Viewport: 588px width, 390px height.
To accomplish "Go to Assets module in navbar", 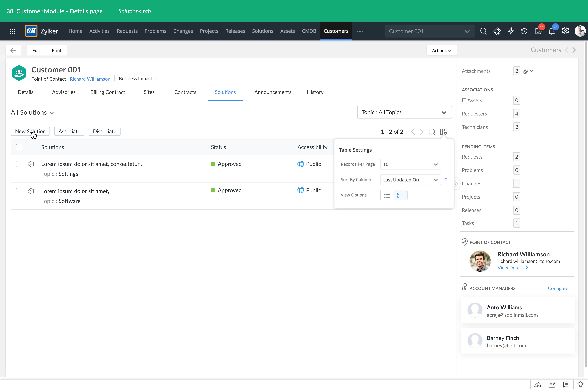I will [x=287, y=31].
